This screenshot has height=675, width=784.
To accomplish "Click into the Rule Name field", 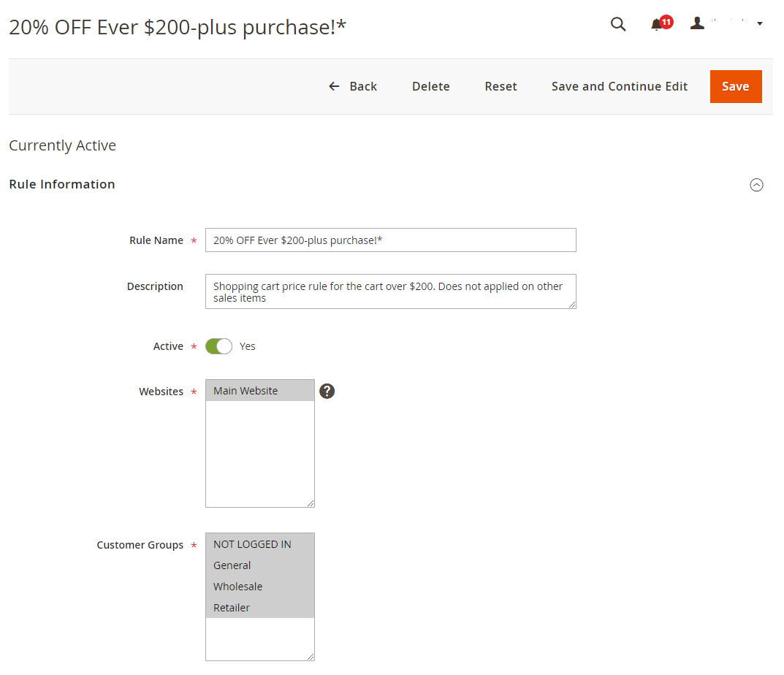I will [x=390, y=240].
